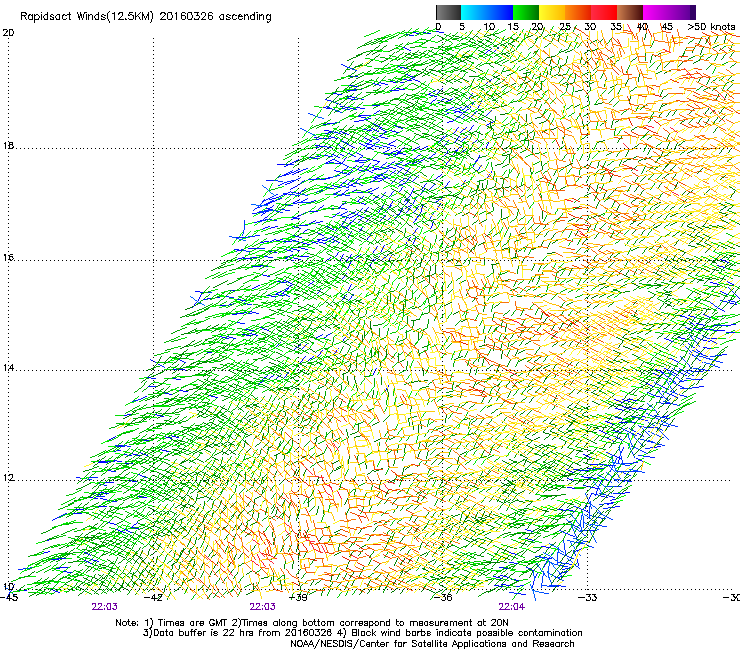Click the note 'Black wind barbs indicate possible contamination'

[467, 633]
